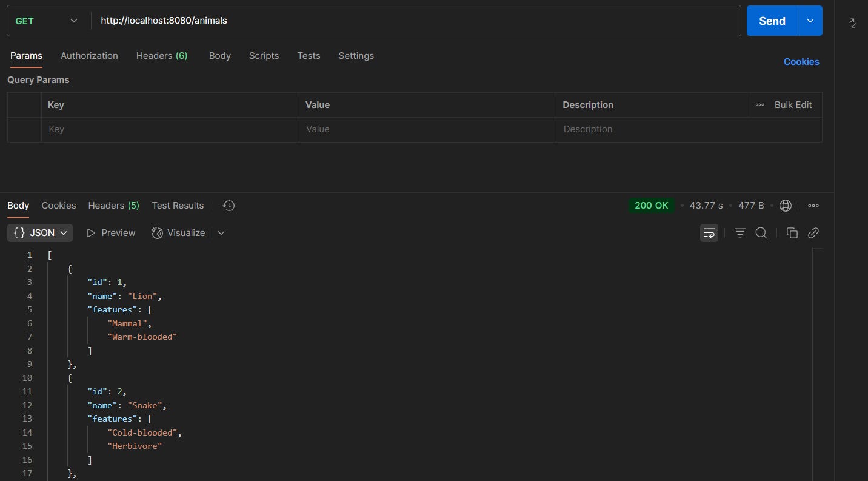Click the 43.77 s response time

706,206
